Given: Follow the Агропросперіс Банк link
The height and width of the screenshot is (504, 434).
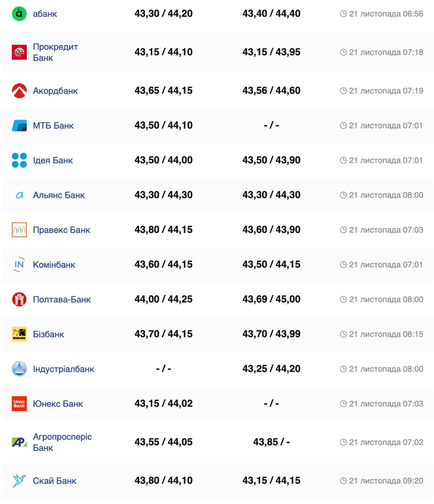Looking at the screenshot, I should tap(62, 442).
